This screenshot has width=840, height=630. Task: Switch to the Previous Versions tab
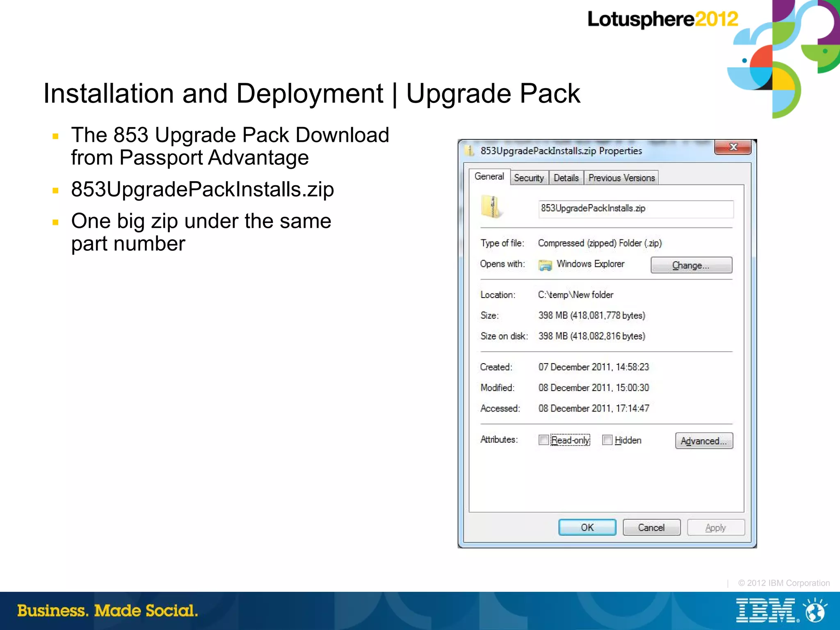[x=621, y=178]
